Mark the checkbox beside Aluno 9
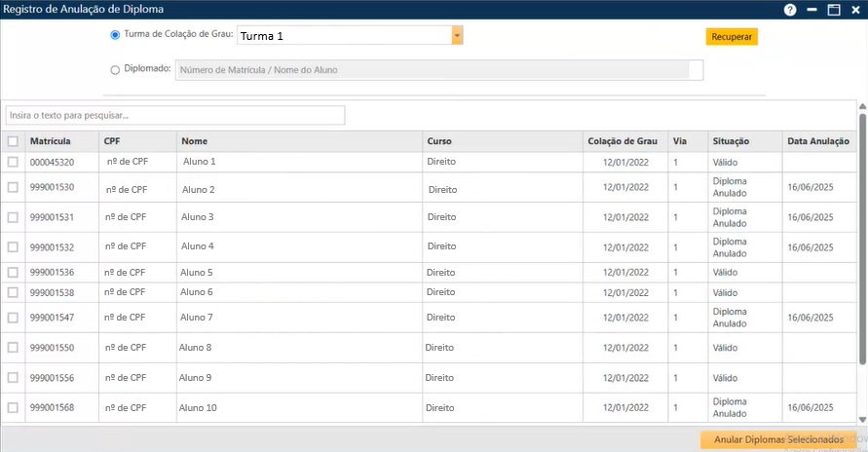The width and height of the screenshot is (868, 452). pyautogui.click(x=13, y=378)
